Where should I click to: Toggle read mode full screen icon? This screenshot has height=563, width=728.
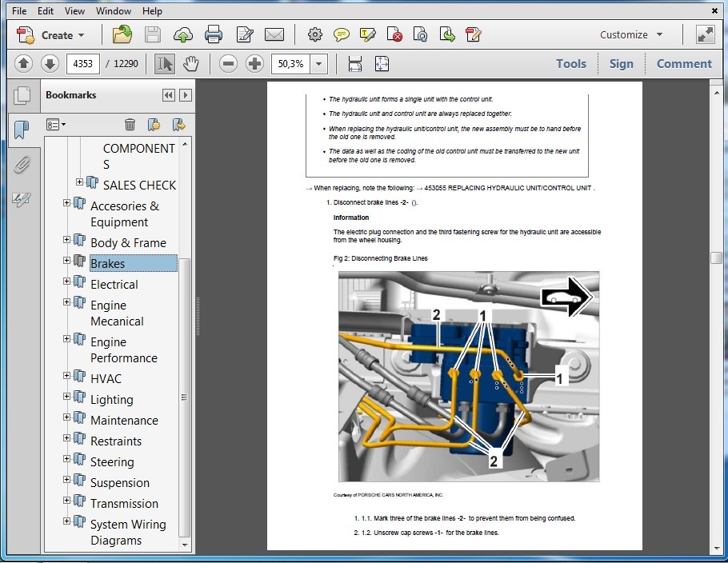[705, 35]
